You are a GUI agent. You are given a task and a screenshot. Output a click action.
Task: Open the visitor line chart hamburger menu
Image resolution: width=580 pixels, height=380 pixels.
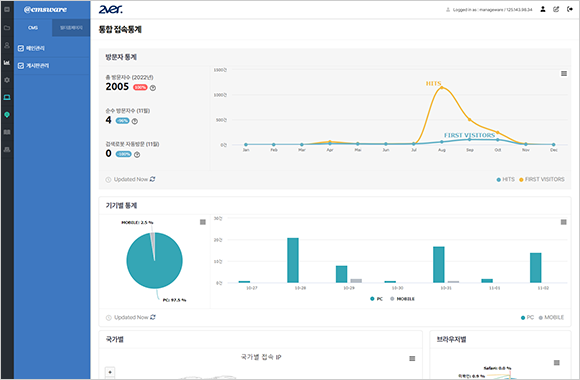click(564, 74)
